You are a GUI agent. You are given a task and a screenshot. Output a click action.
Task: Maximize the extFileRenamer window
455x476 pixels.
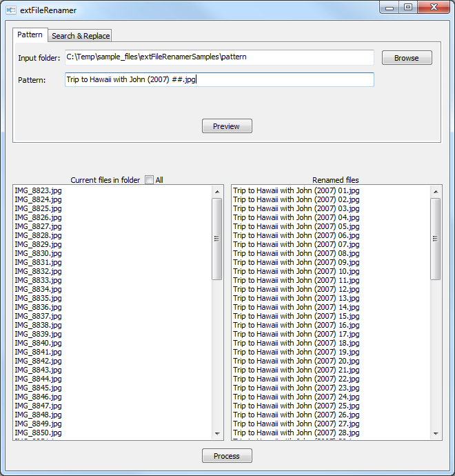tap(409, 8)
